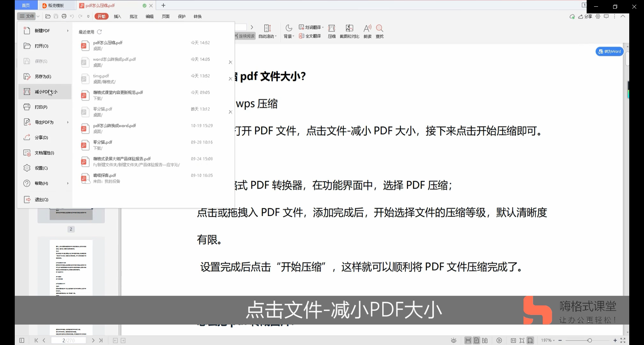Open the three-dot more options menu
644x345 pixels.
click(614, 16)
